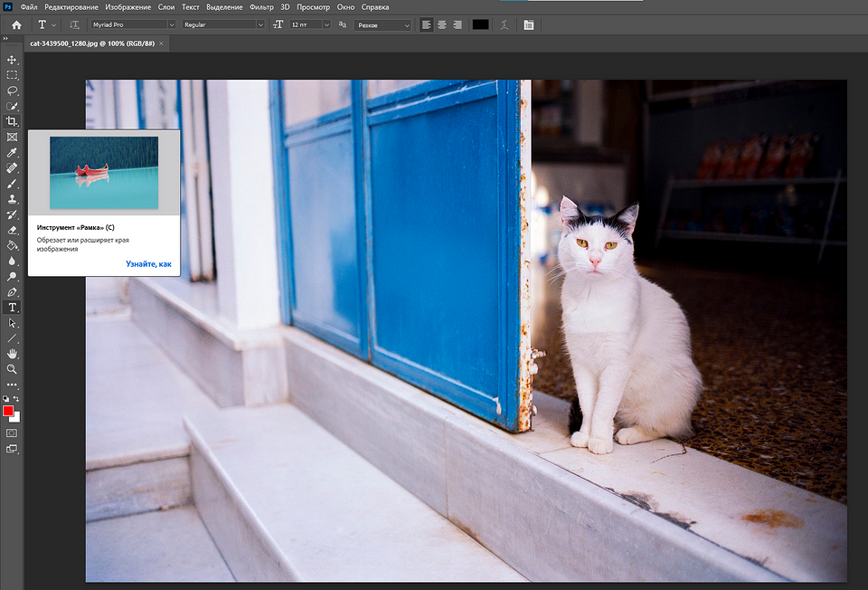
Task: Activate the Hand tool
Action: [13, 354]
